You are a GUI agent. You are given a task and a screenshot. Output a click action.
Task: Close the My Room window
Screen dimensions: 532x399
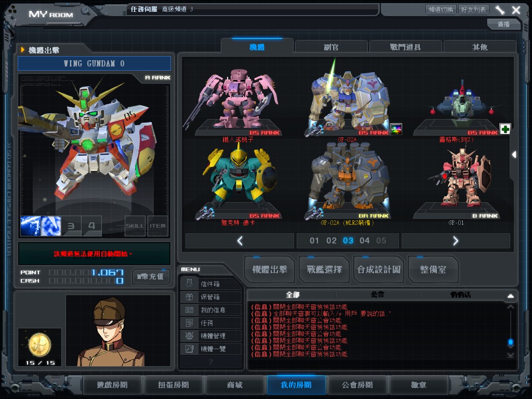tap(516, 10)
